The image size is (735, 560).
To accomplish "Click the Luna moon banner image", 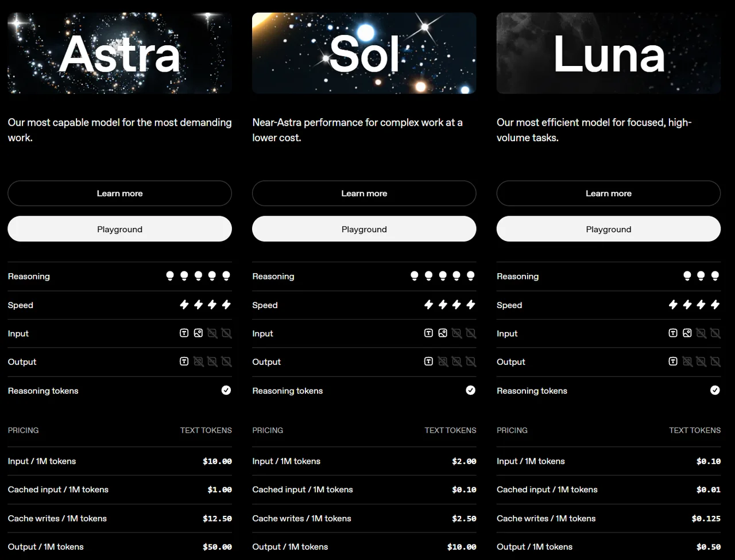I will [x=609, y=53].
